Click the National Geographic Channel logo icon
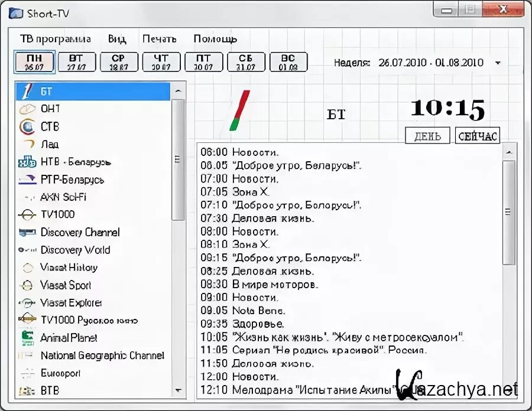532x411 pixels. tap(25, 355)
